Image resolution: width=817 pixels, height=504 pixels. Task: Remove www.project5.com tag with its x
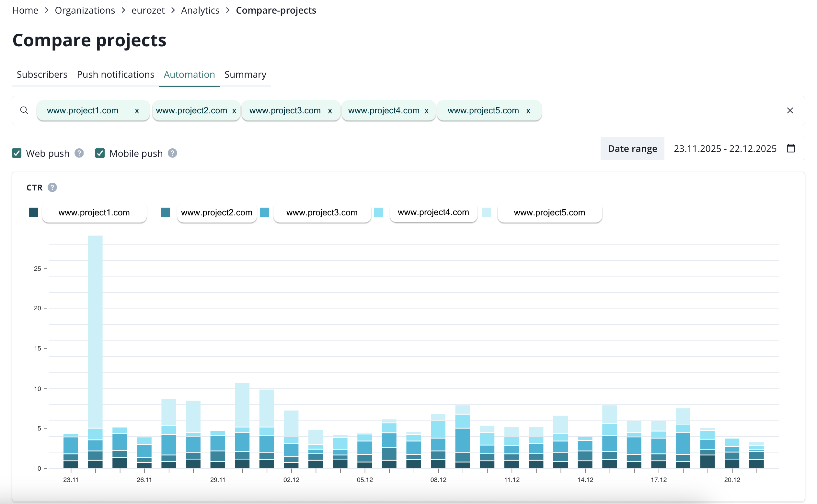528,111
